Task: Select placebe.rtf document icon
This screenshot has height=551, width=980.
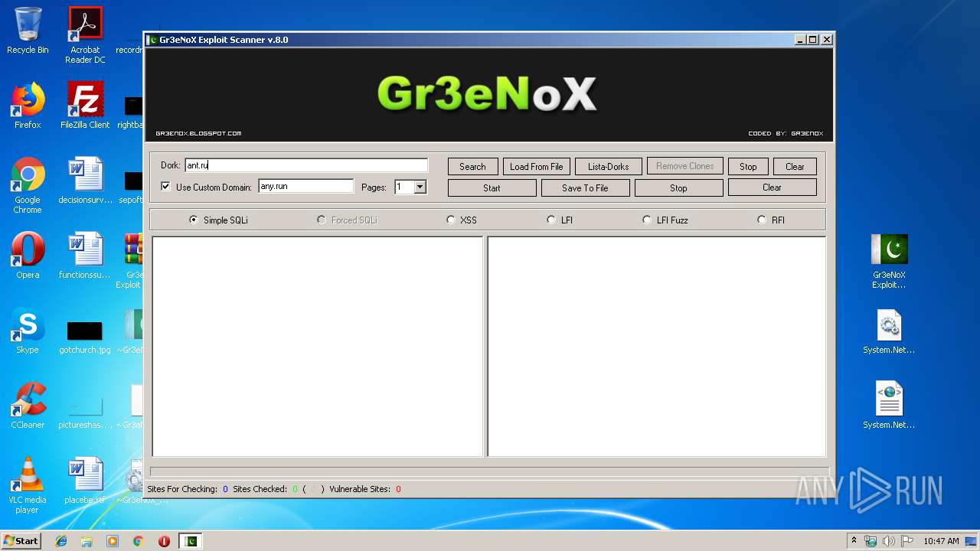Action: click(x=85, y=481)
